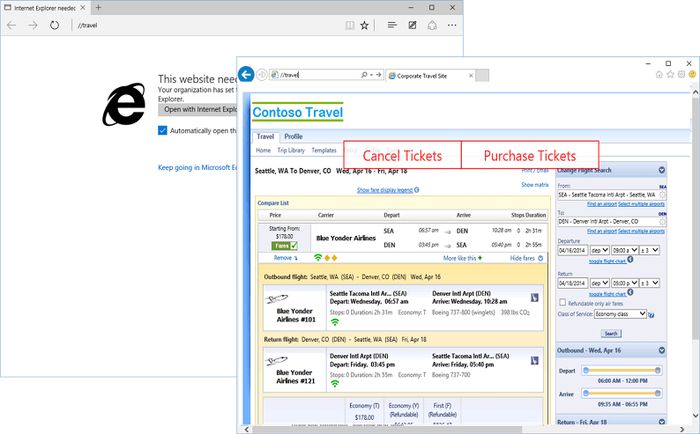Open the Trip Library menu item

[289, 150]
